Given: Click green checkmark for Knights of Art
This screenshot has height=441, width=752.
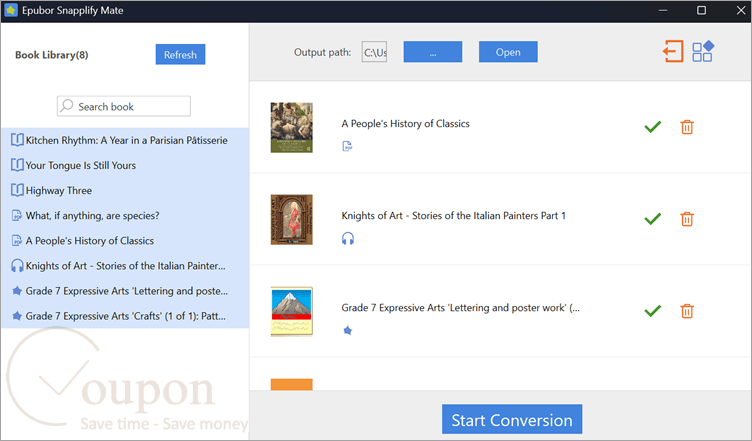Looking at the screenshot, I should pos(652,219).
